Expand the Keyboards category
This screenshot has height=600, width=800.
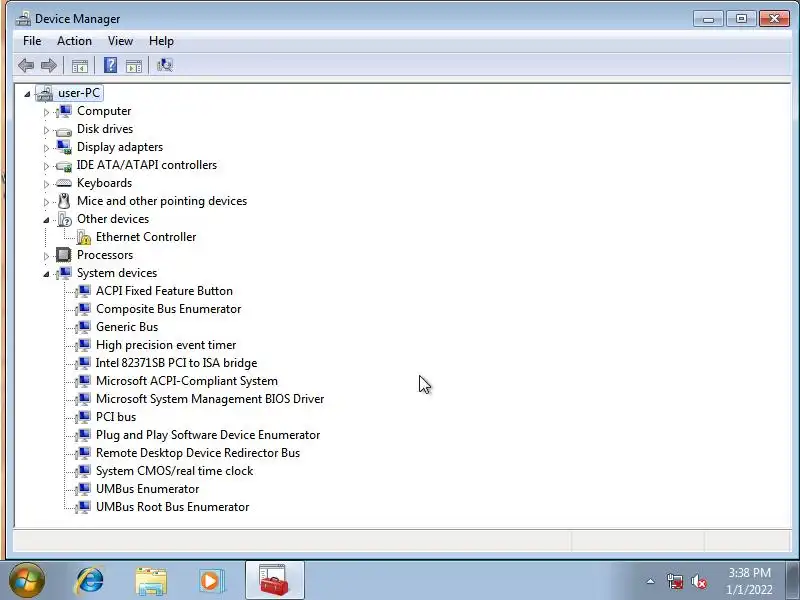(x=46, y=184)
